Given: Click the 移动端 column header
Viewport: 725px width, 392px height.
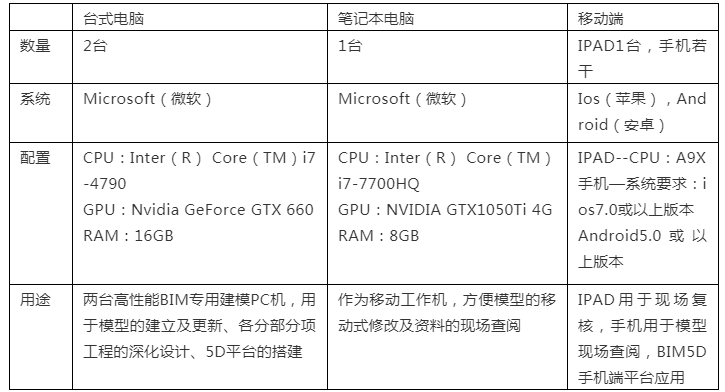Looking at the screenshot, I should pos(600,18).
